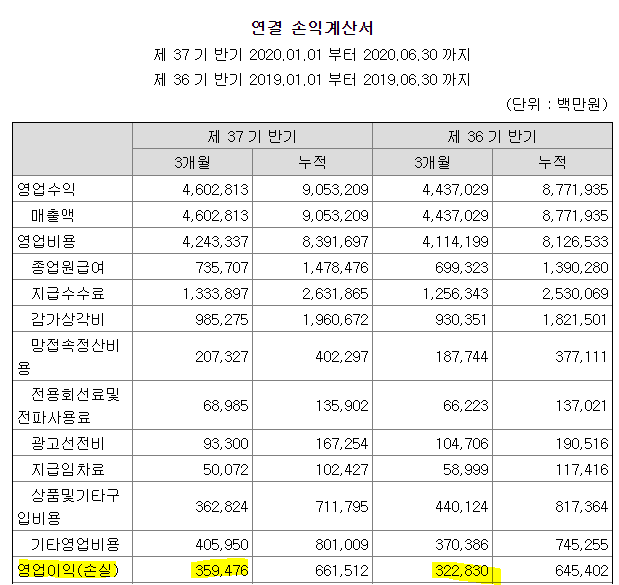Select the value 93,300
The width and height of the screenshot is (619, 585).
coord(226,444)
